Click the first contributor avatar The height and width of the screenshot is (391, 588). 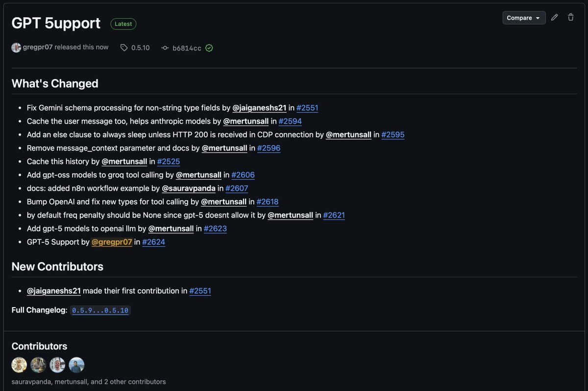click(x=20, y=365)
